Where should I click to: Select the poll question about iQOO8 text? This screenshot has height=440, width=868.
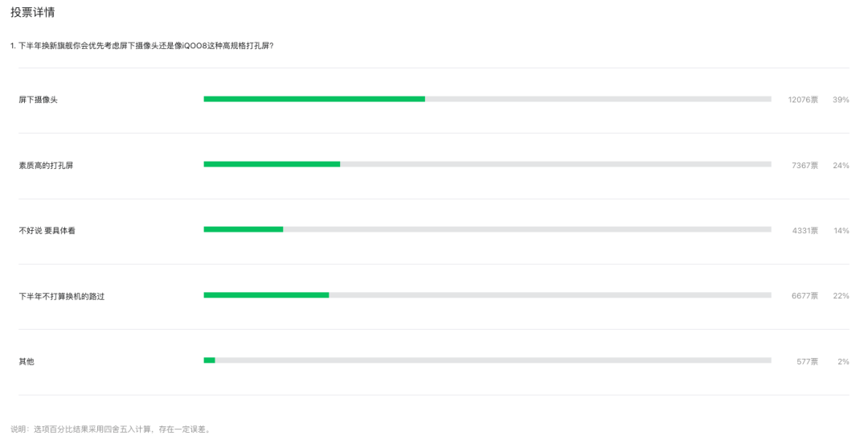(x=141, y=46)
